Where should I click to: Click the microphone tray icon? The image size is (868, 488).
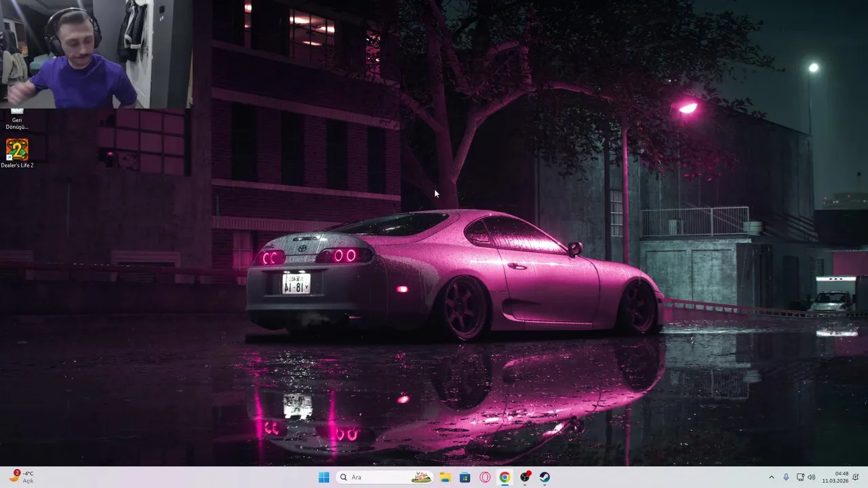786,477
